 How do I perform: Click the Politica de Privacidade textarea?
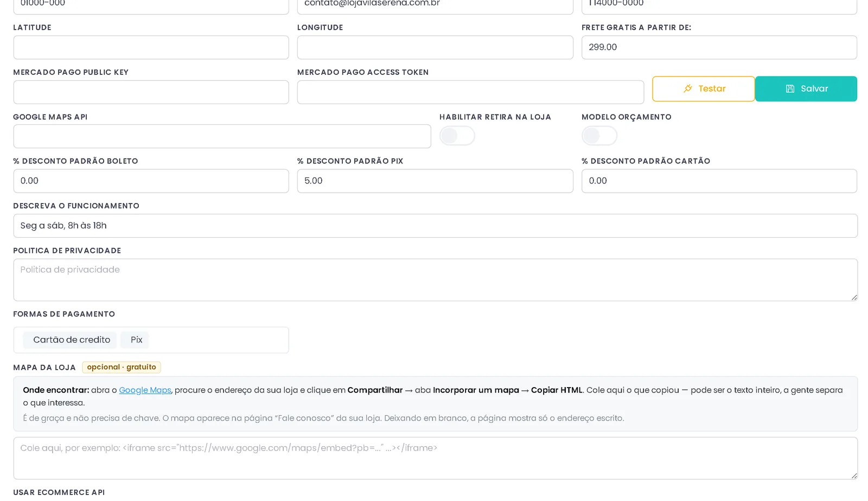tap(435, 280)
